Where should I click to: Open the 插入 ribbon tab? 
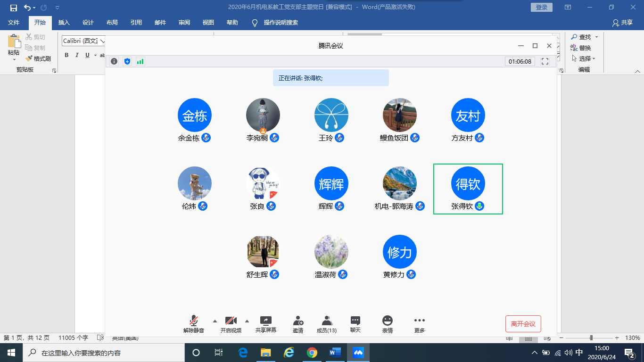pos(64,23)
